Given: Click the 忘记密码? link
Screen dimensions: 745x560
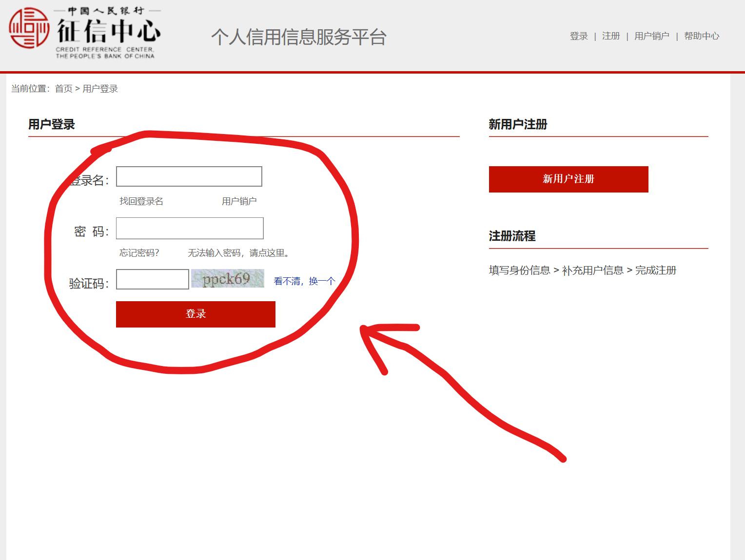Looking at the screenshot, I should click(x=139, y=253).
